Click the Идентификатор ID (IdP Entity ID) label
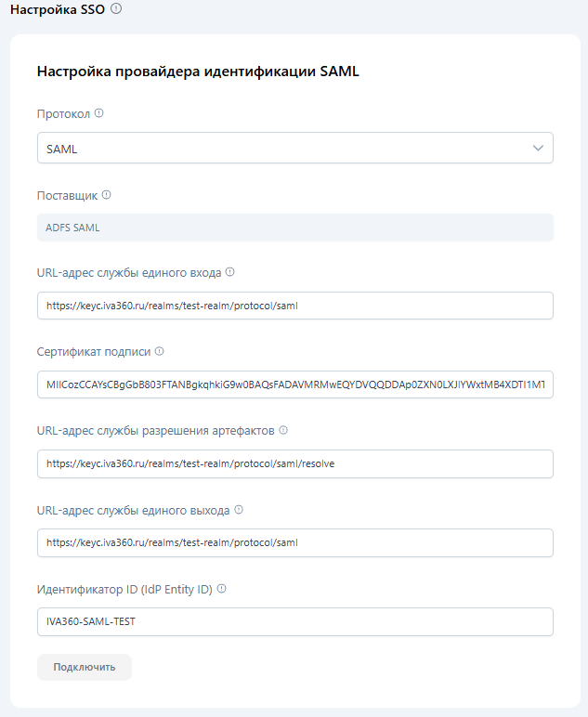 coord(124,589)
